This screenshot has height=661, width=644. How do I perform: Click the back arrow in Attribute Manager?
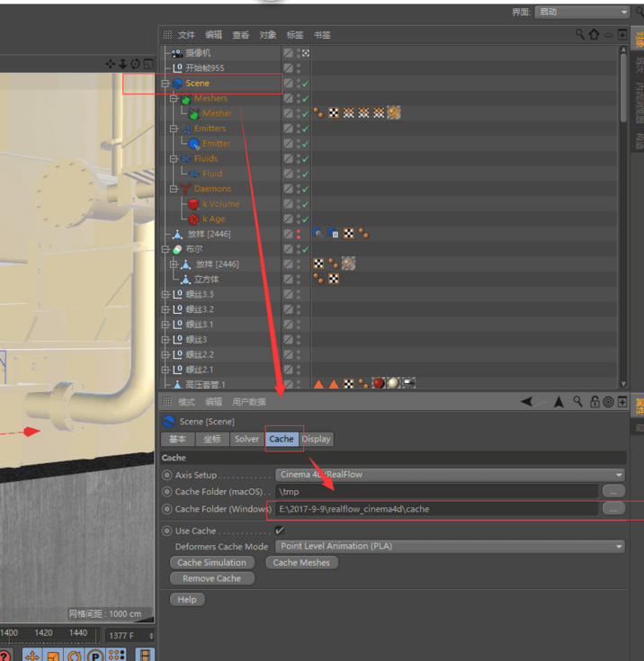[x=527, y=402]
